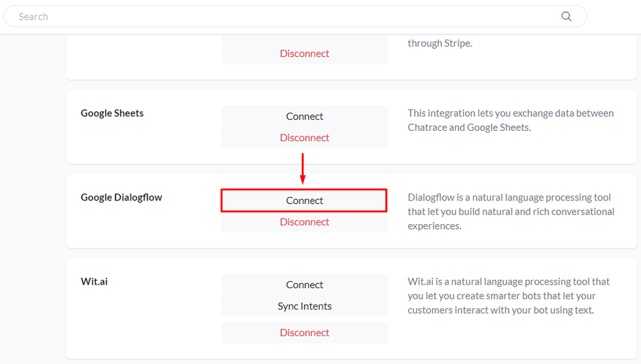This screenshot has width=641, height=364.
Task: Click the Wit.ai description paragraph
Action: [x=509, y=296]
